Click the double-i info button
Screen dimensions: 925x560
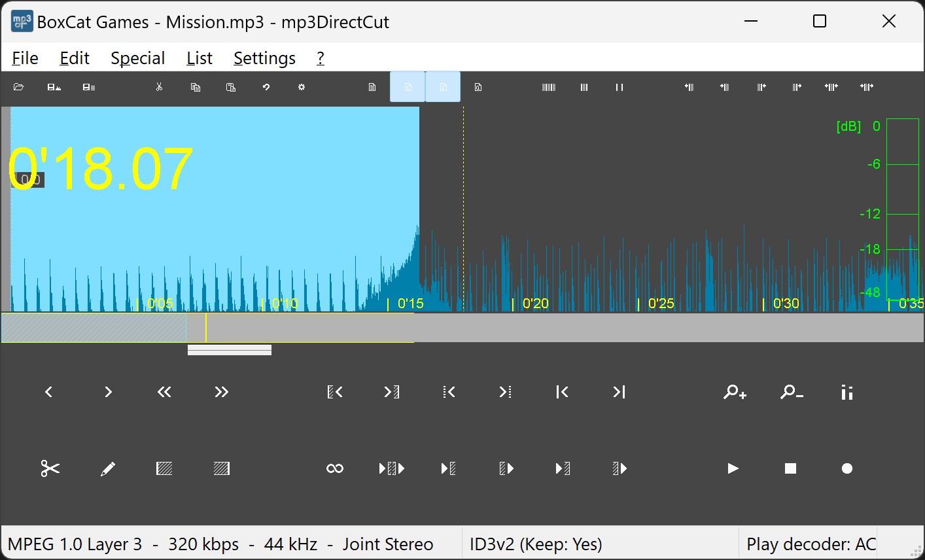(x=847, y=392)
